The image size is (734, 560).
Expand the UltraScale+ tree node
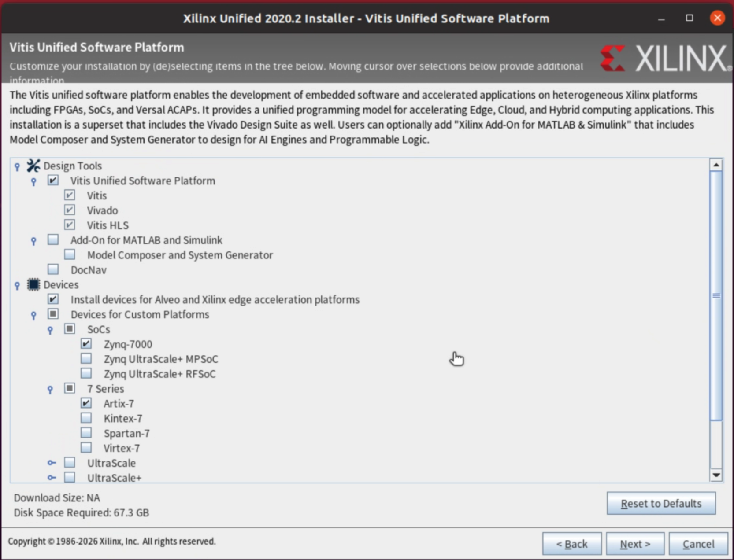pyautogui.click(x=52, y=478)
